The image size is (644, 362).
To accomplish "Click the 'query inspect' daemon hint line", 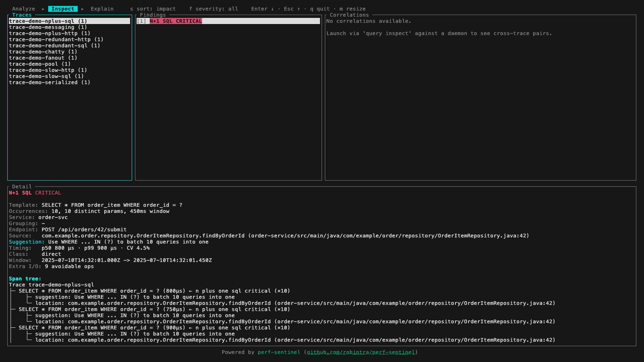I will point(439,33).
